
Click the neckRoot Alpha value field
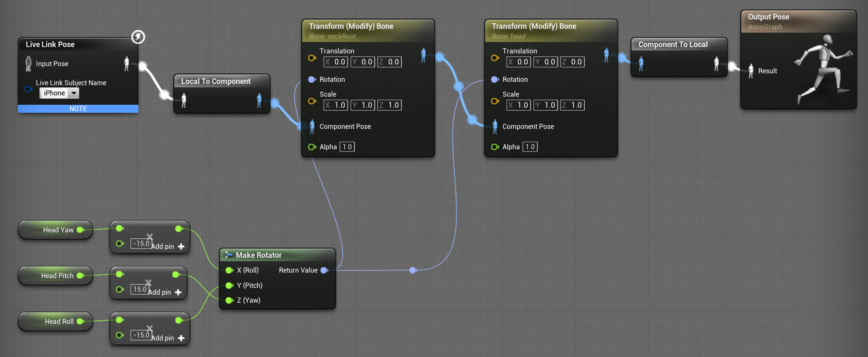tap(347, 147)
